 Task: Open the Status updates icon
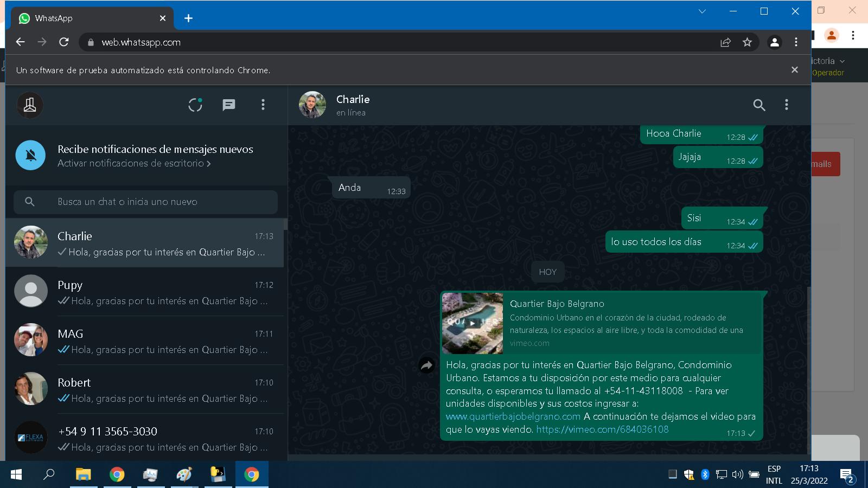(195, 105)
